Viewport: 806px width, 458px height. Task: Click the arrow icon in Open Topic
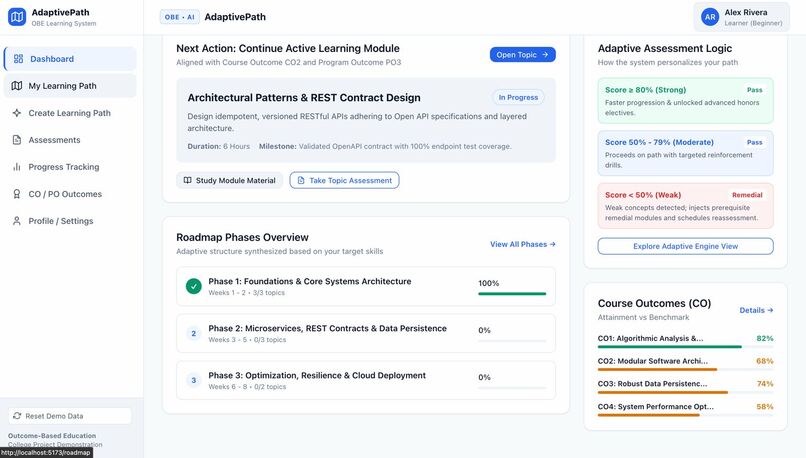(545, 54)
